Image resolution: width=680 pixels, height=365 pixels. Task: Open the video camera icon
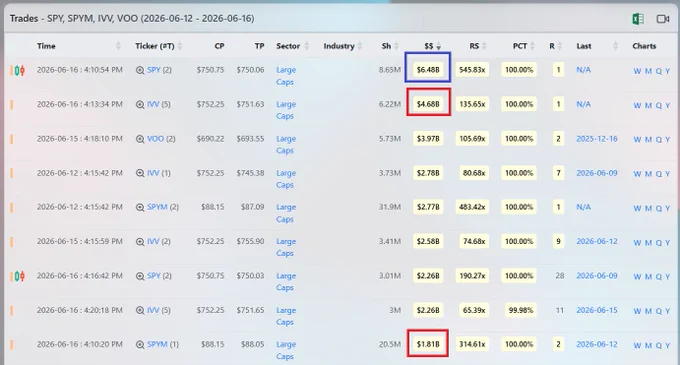663,19
